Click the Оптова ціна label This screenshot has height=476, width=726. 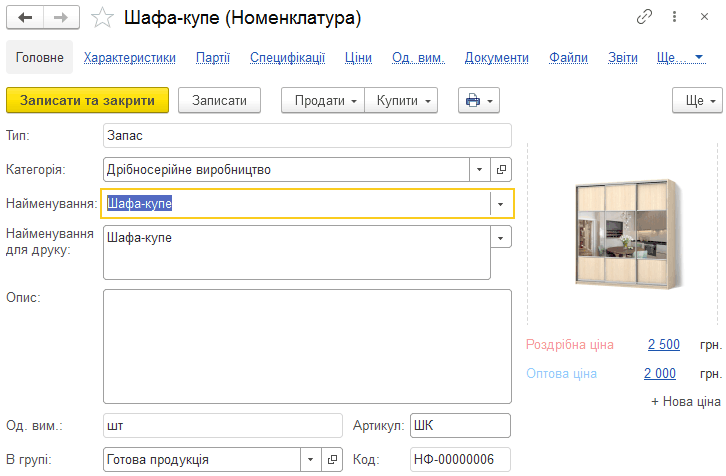562,373
